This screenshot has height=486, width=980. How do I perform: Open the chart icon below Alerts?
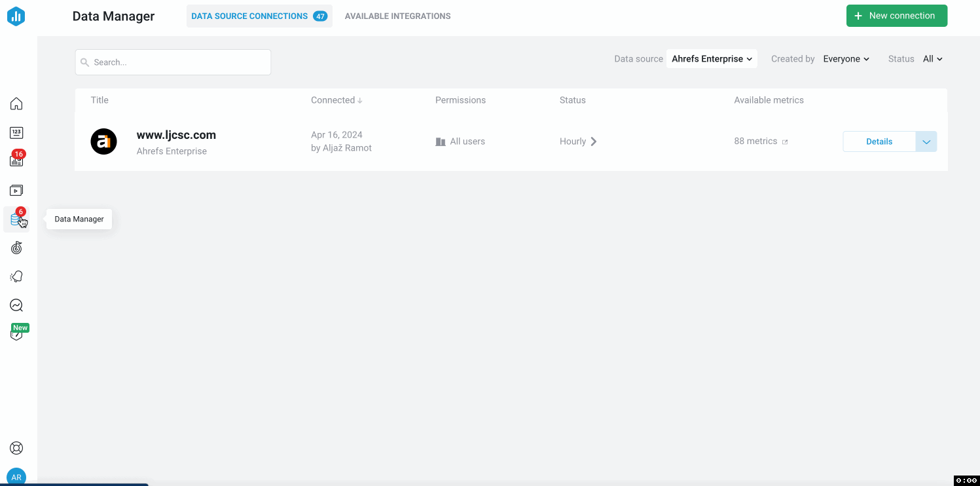pos(16,305)
